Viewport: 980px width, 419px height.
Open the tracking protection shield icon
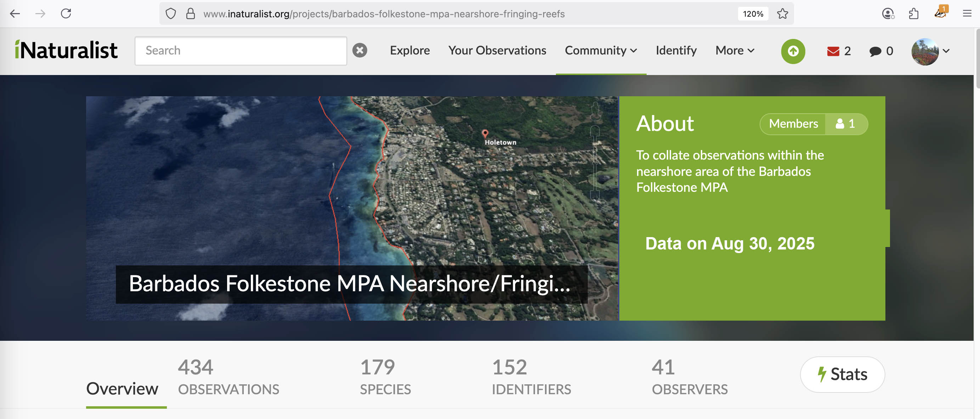[x=171, y=14]
